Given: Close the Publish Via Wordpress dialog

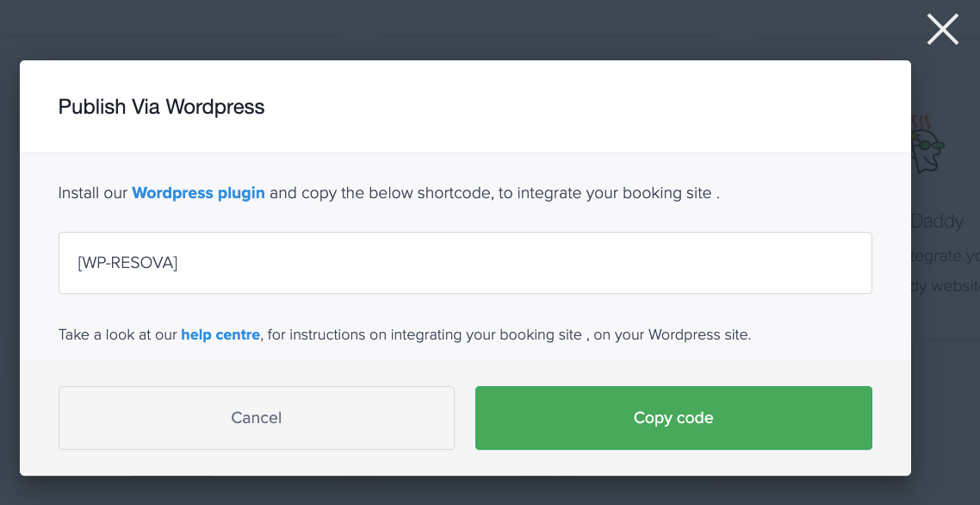Looking at the screenshot, I should point(942,28).
